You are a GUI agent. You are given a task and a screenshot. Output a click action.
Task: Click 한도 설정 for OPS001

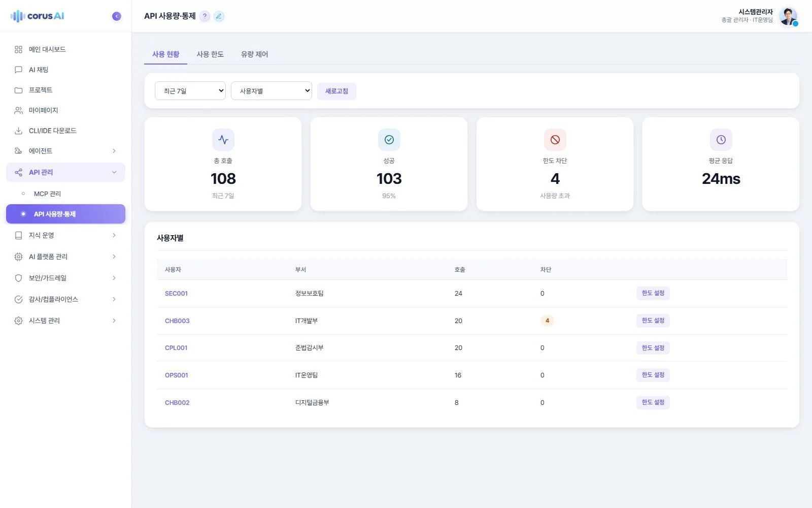(x=653, y=375)
